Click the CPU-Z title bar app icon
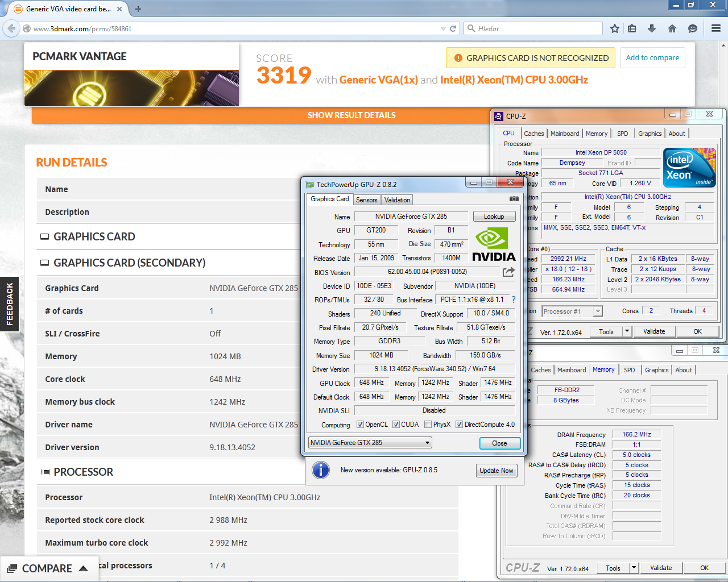This screenshot has height=582, width=728. pyautogui.click(x=499, y=116)
